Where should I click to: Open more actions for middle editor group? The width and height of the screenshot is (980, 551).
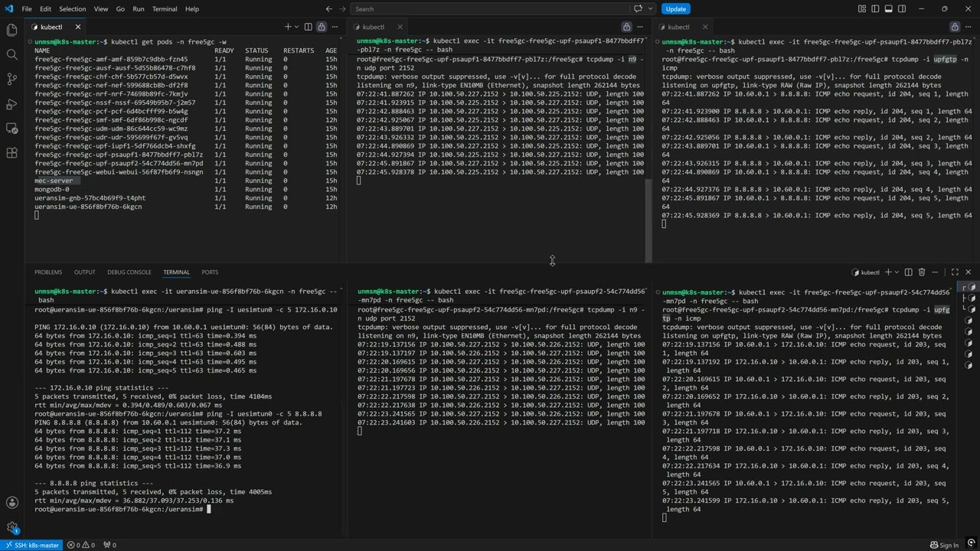coord(639,27)
